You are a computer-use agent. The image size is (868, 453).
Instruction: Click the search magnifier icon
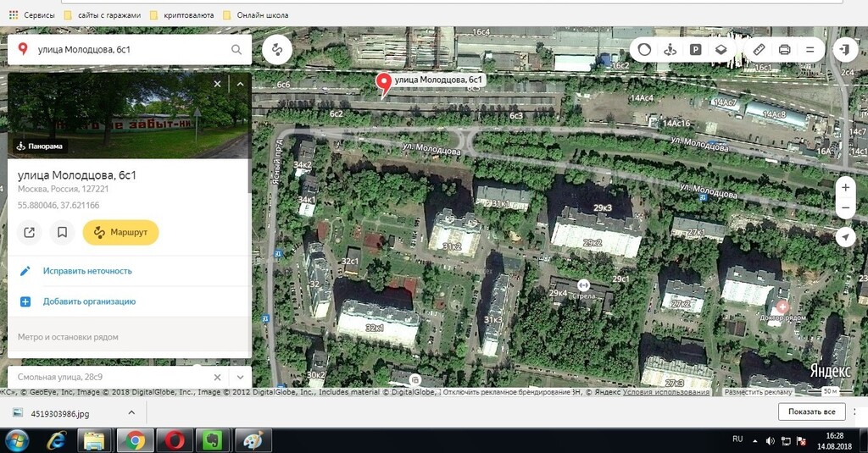click(x=236, y=50)
